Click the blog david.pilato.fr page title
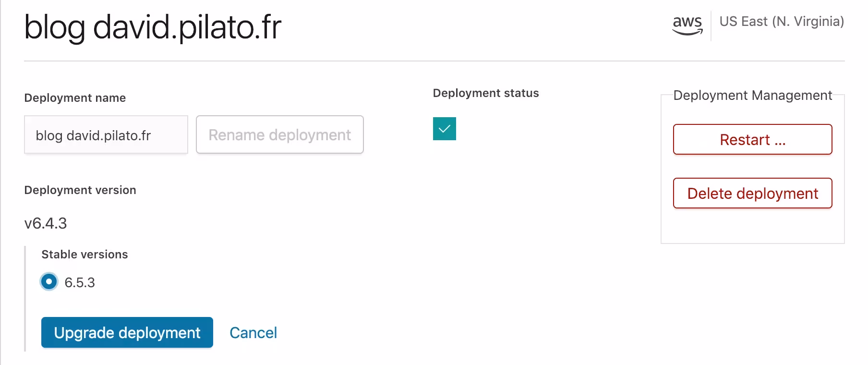The image size is (868, 365). tap(154, 27)
